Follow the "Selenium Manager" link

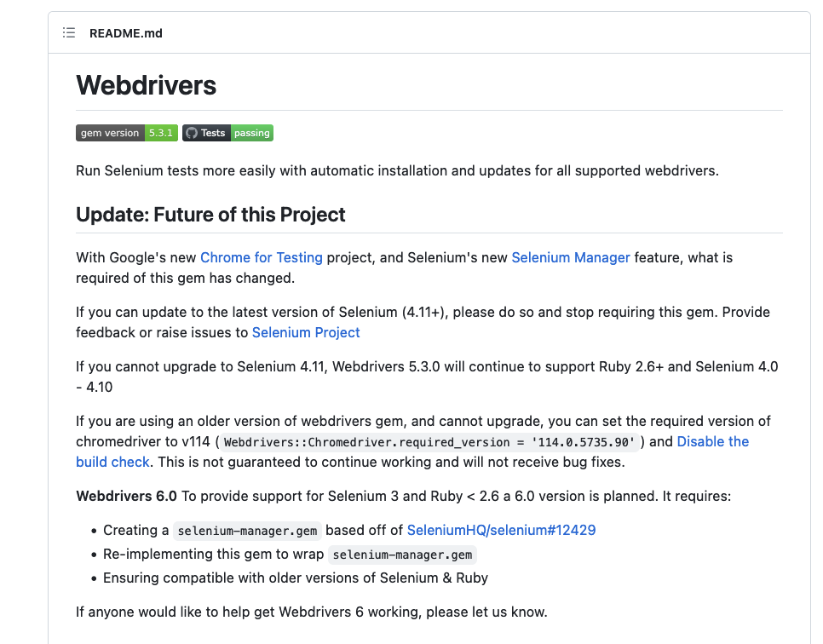[570, 257]
